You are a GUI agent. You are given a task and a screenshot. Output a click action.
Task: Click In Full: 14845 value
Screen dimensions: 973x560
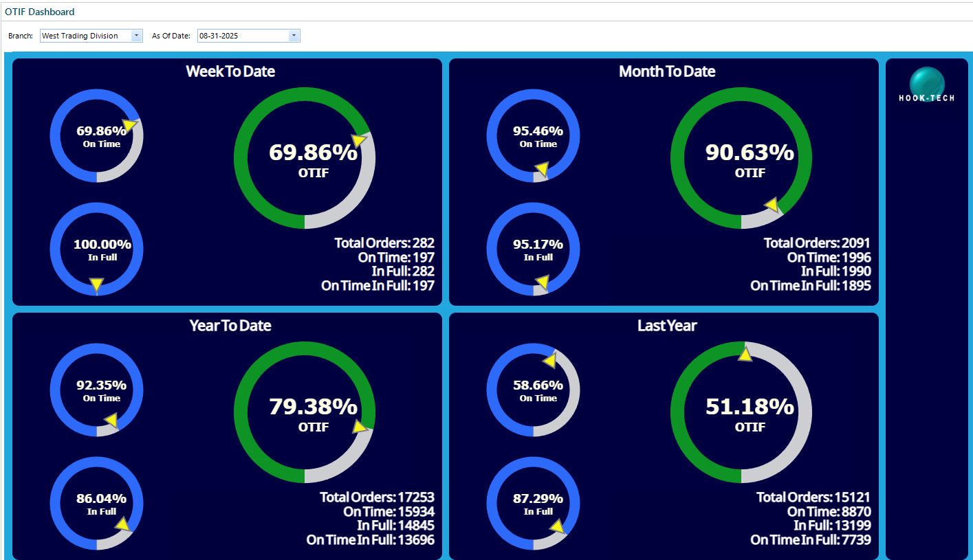[x=396, y=526]
